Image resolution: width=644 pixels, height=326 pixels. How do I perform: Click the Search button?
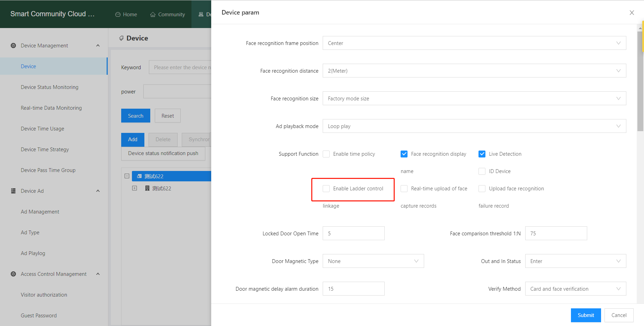click(x=135, y=115)
